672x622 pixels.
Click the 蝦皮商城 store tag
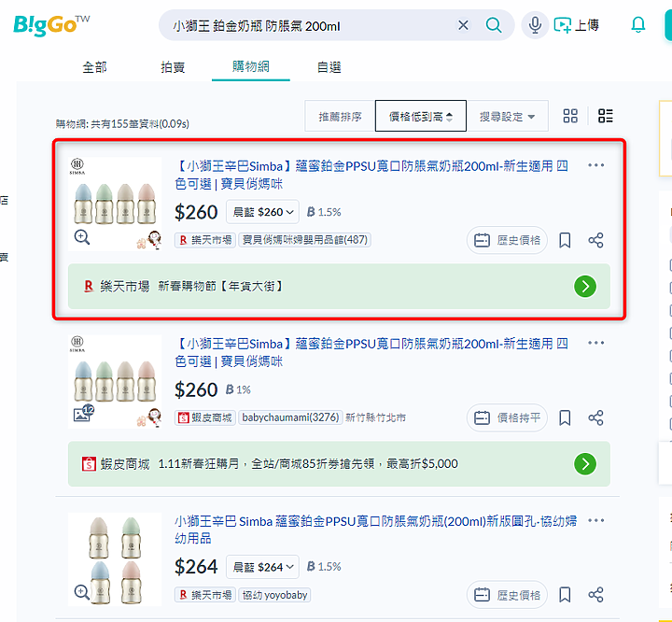[204, 417]
